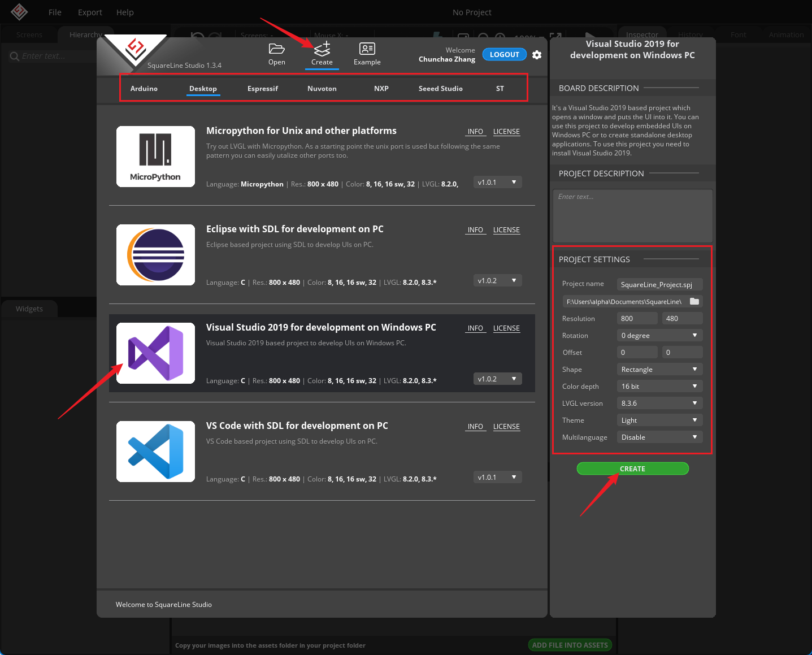Open the Theme dropdown

point(659,420)
